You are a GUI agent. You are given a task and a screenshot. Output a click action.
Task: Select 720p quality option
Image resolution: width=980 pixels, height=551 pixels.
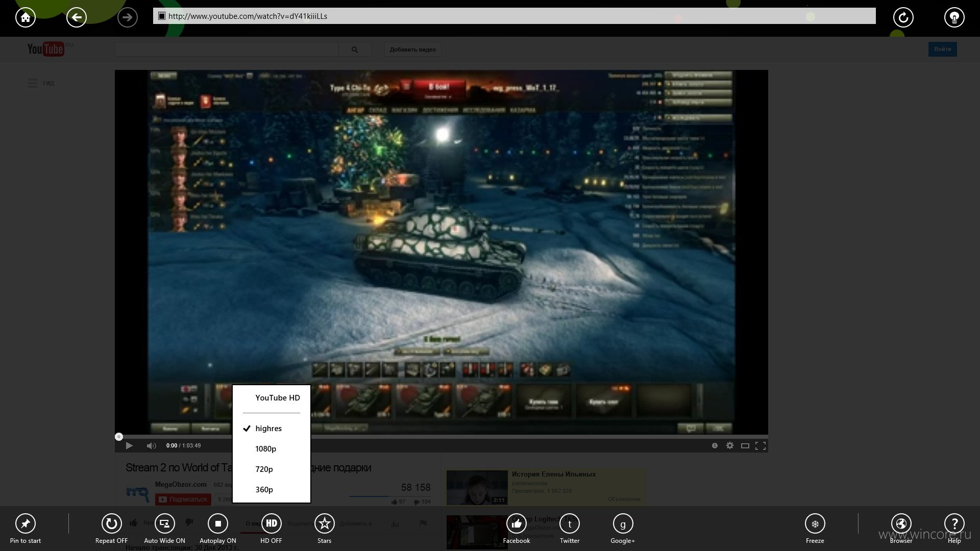[272, 469]
